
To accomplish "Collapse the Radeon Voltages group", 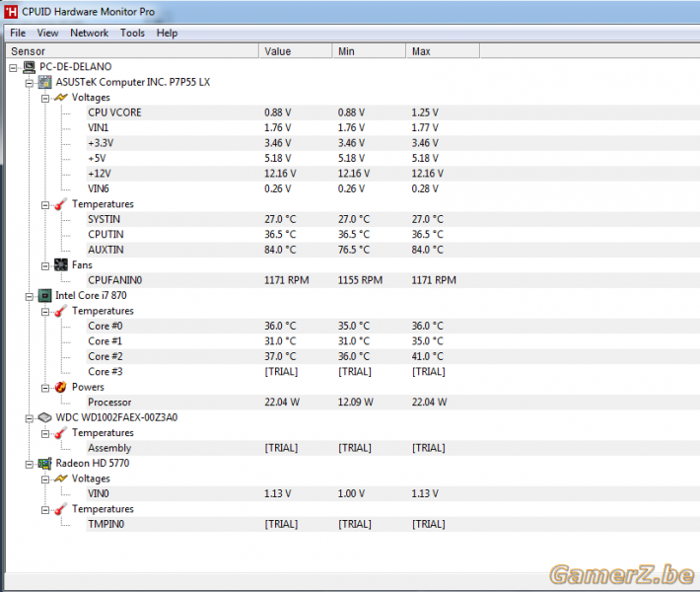I will (45, 480).
